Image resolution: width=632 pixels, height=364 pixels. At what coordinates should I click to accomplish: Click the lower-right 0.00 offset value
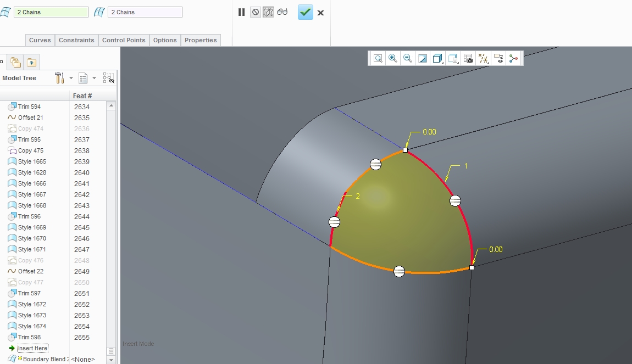pyautogui.click(x=496, y=250)
